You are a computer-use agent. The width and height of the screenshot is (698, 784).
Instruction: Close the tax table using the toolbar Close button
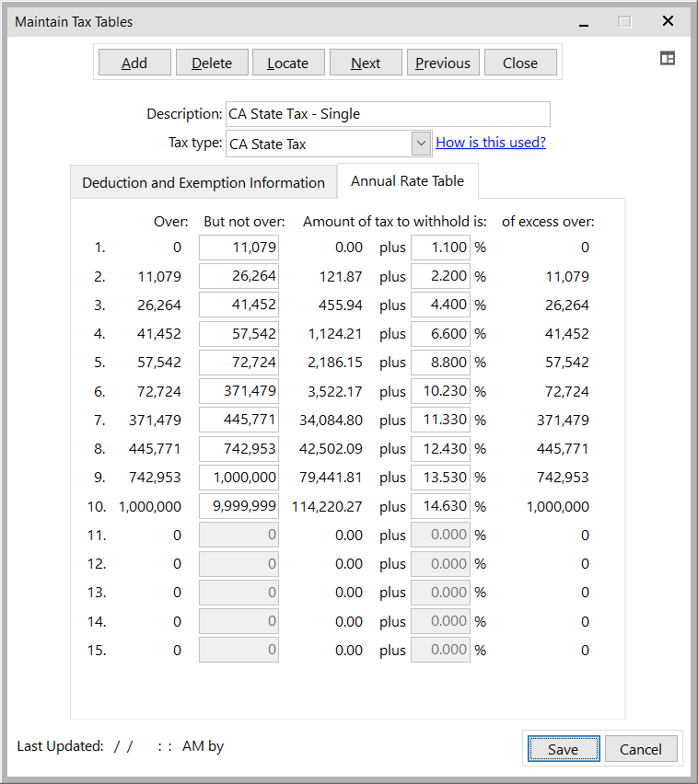pos(520,63)
